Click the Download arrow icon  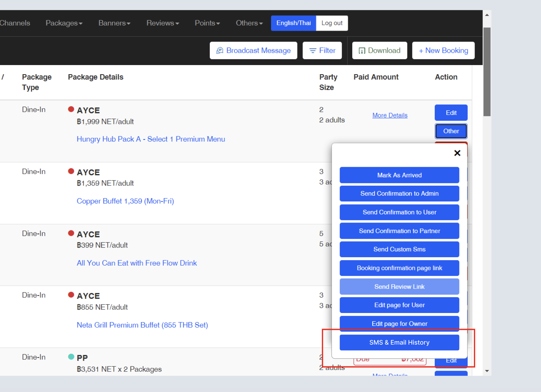click(x=362, y=51)
